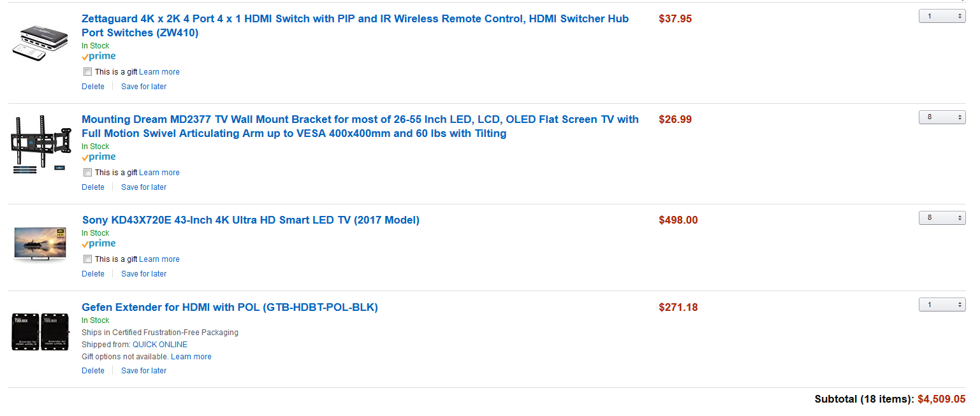Check gift box for Mounting Dream bracket
Screen dimensions: 980x416
point(87,173)
